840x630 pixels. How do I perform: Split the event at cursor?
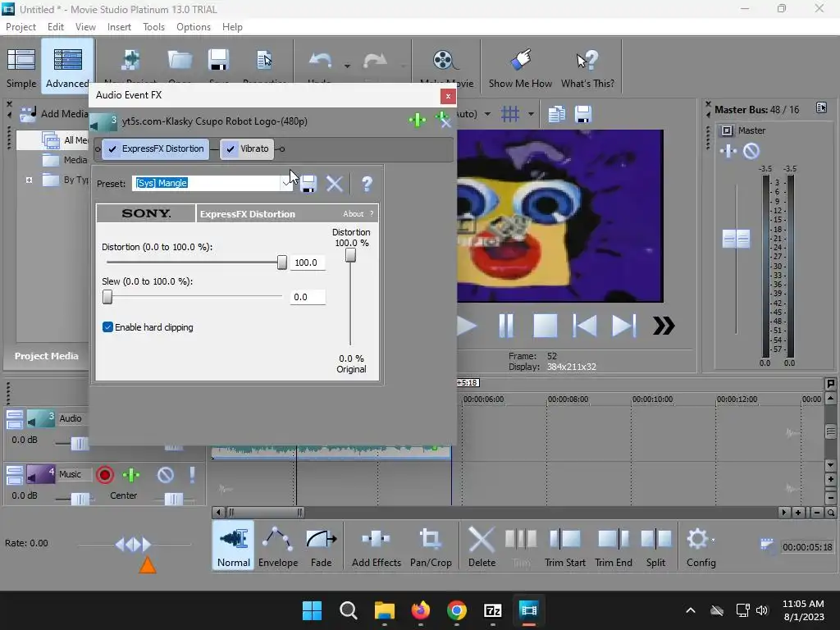point(655,546)
